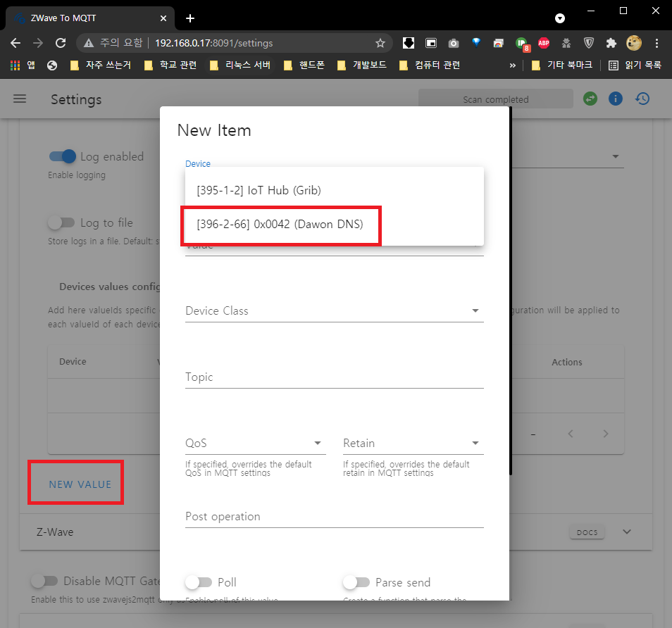Click the globe bookmark icon
This screenshot has height=628, width=672.
pyautogui.click(x=52, y=65)
